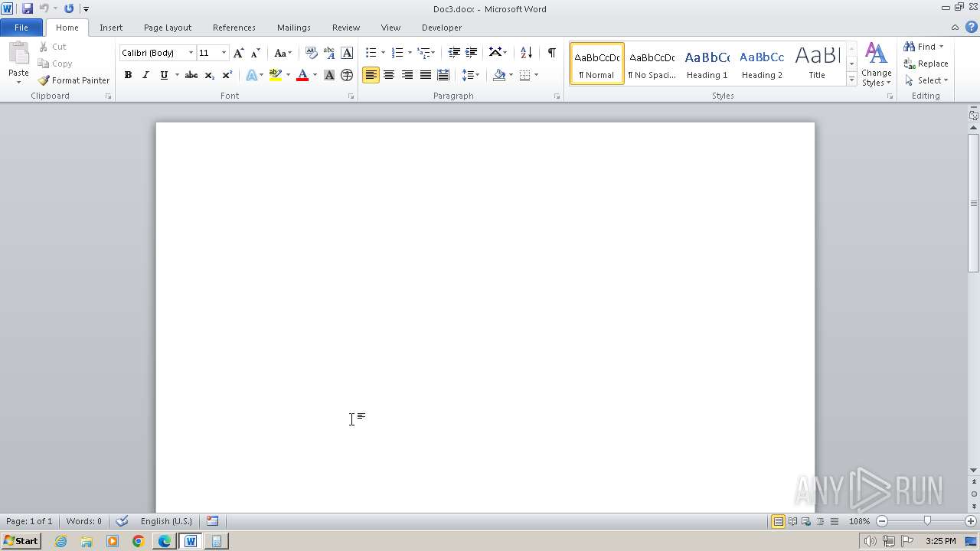This screenshot has width=980, height=551.
Task: Apply Subscript formatting
Action: coord(210,75)
